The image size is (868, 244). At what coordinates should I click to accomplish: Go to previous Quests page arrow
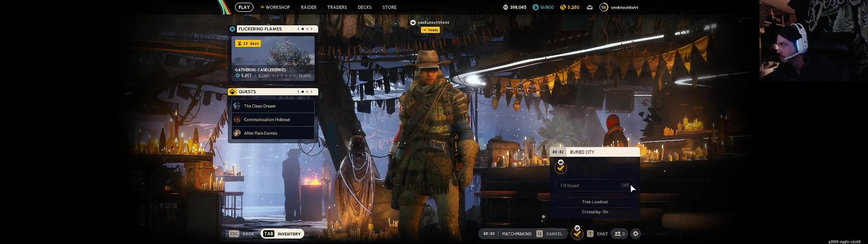[298, 91]
